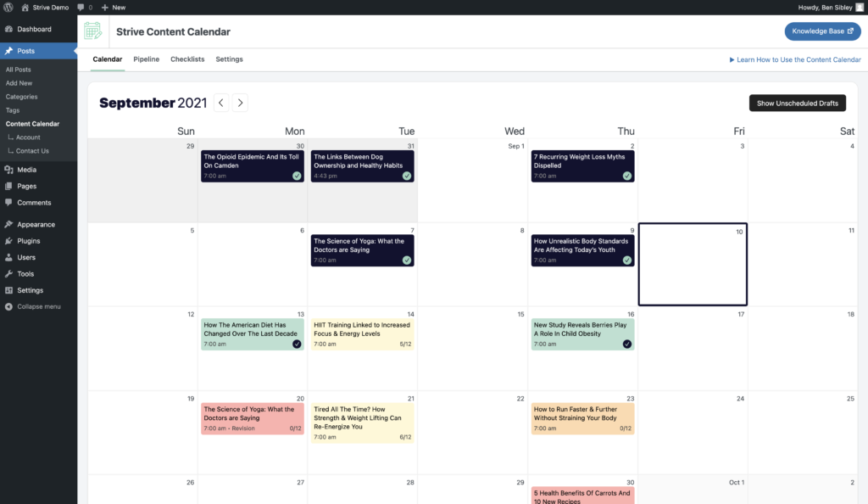Switch to the Pipeline tab
868x504 pixels.
(x=146, y=59)
